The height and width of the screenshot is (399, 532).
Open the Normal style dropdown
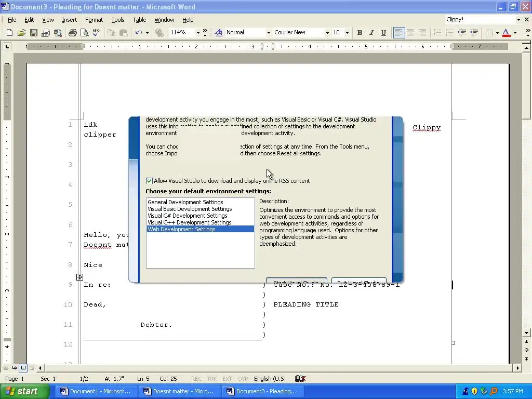pos(269,33)
